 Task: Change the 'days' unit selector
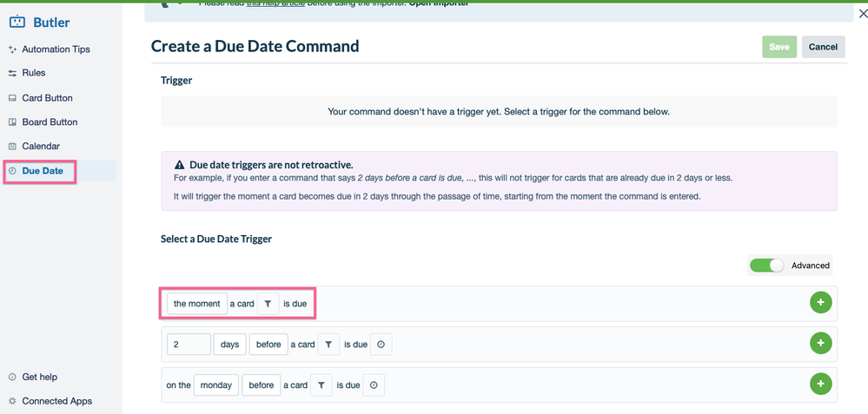pos(229,345)
